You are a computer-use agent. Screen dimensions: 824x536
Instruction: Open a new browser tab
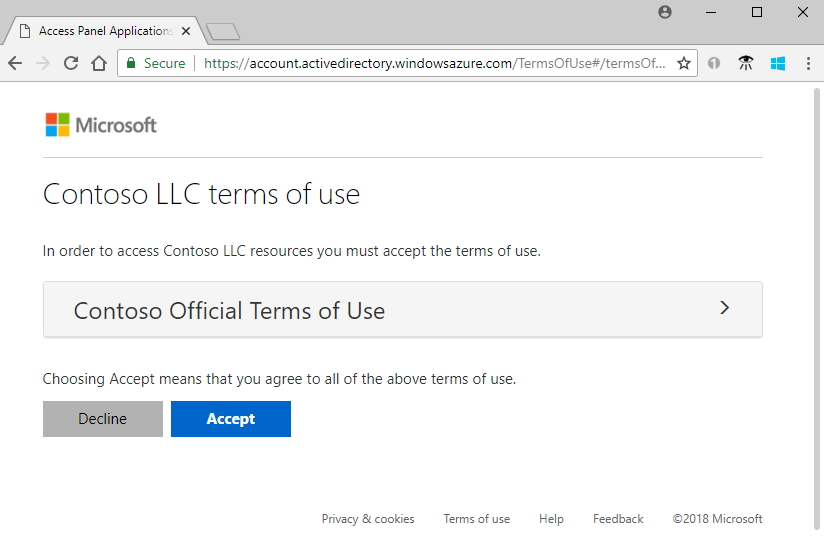(223, 32)
